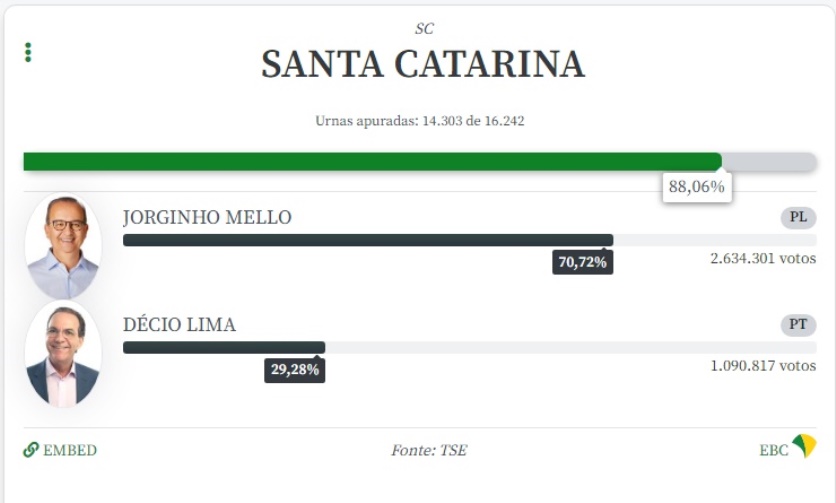Click the 70,72% percentage label

[x=582, y=262]
